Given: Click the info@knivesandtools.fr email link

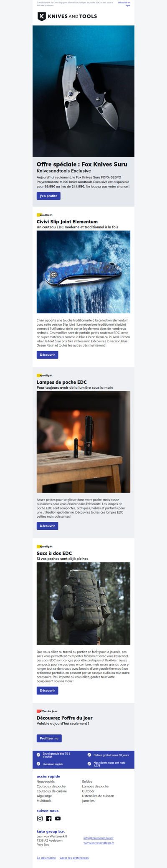Looking at the screenshot, I should click(99, 838).
